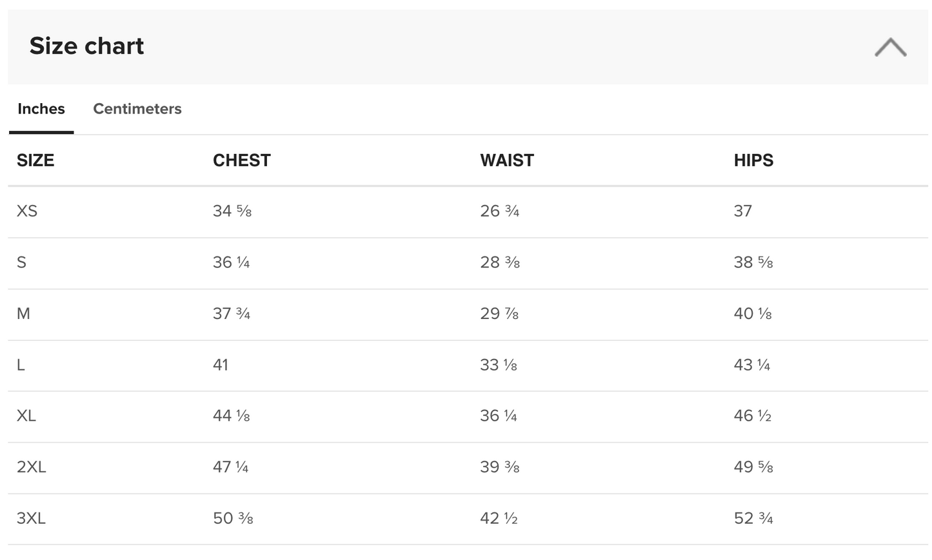Click the hips value 46 ½ for XL
This screenshot has height=560, width=932.
pos(752,416)
